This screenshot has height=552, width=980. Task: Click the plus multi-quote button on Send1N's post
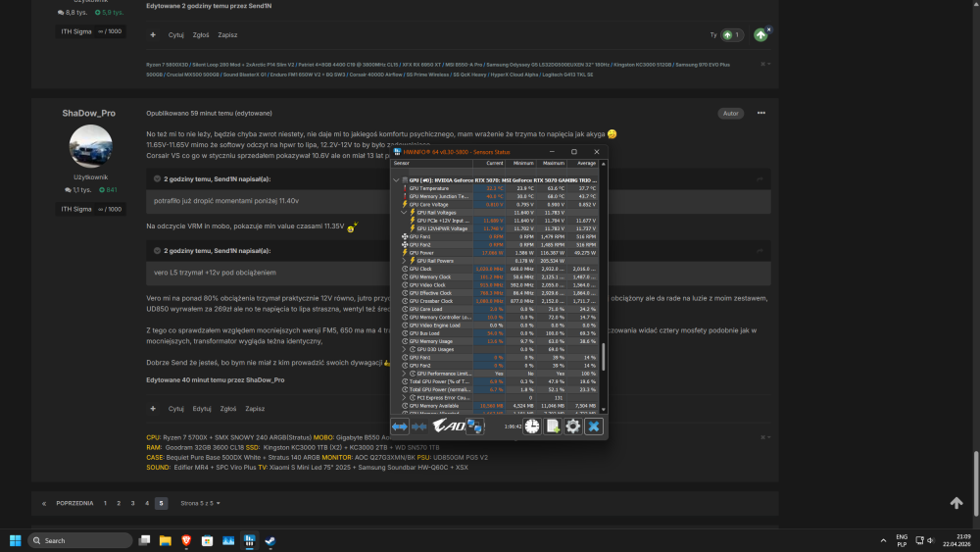tap(153, 35)
